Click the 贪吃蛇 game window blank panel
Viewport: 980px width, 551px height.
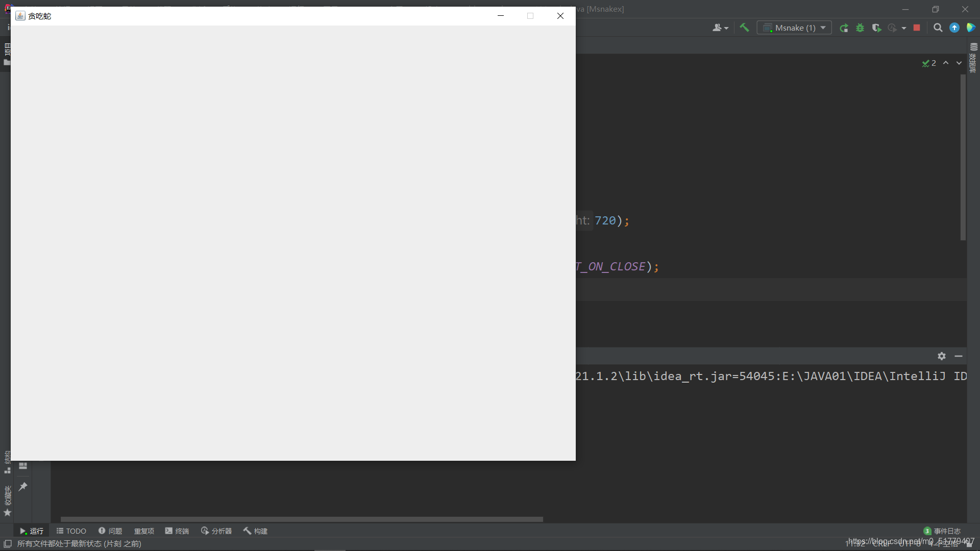[x=293, y=243]
